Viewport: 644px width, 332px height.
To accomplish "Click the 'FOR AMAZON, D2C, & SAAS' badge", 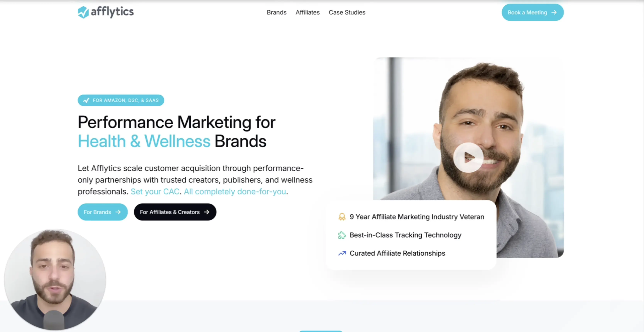I will [x=121, y=100].
